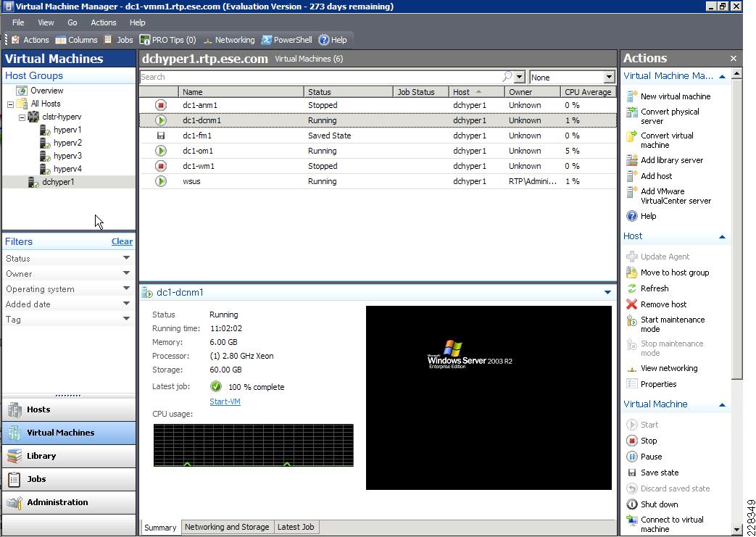The image size is (756, 537).
Task: Select host hyperv1 in the tree
Action: coord(67,130)
